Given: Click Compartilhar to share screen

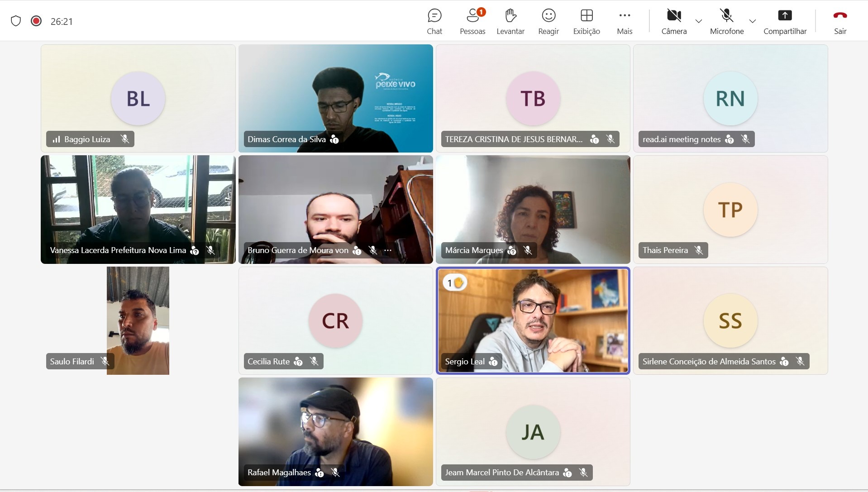Looking at the screenshot, I should click(x=785, y=21).
